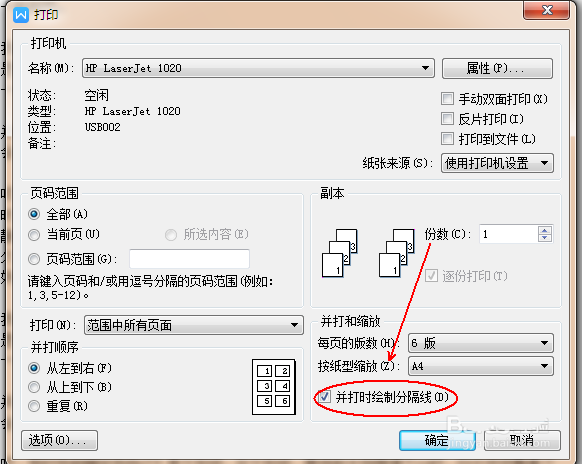Decrease the copies count with down arrow
The width and height of the screenshot is (582, 464).
(545, 238)
